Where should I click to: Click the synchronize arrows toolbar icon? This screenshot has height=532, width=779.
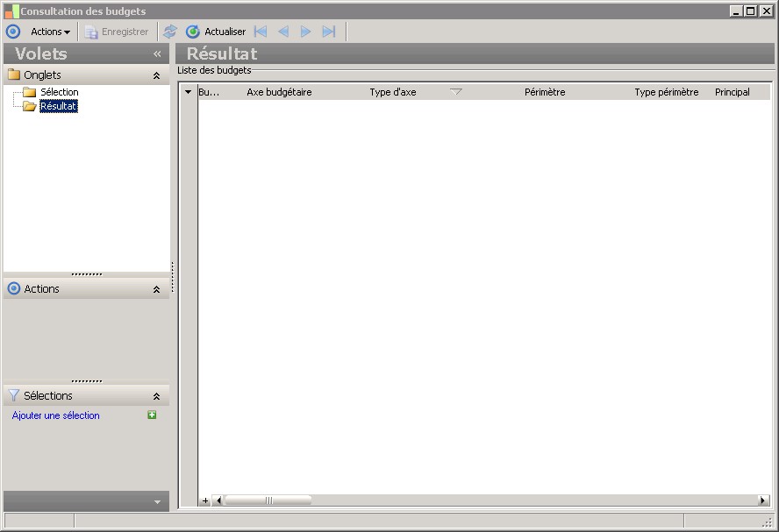point(170,32)
